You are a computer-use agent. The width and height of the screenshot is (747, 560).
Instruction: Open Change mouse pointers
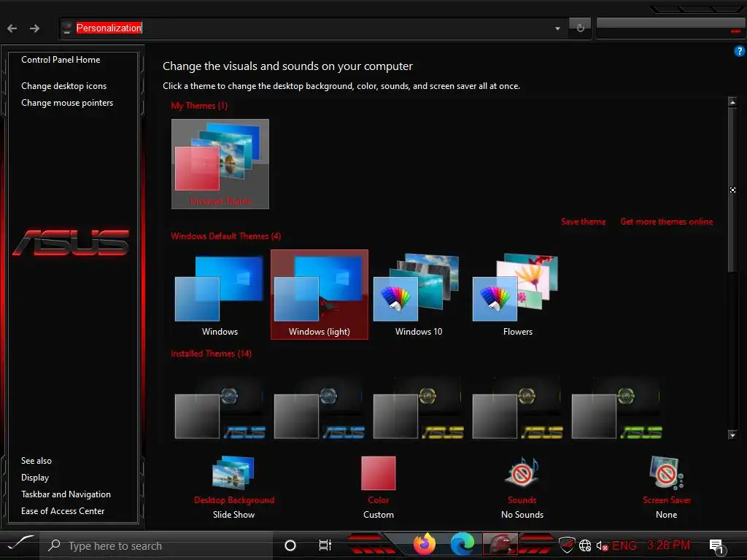click(x=67, y=103)
